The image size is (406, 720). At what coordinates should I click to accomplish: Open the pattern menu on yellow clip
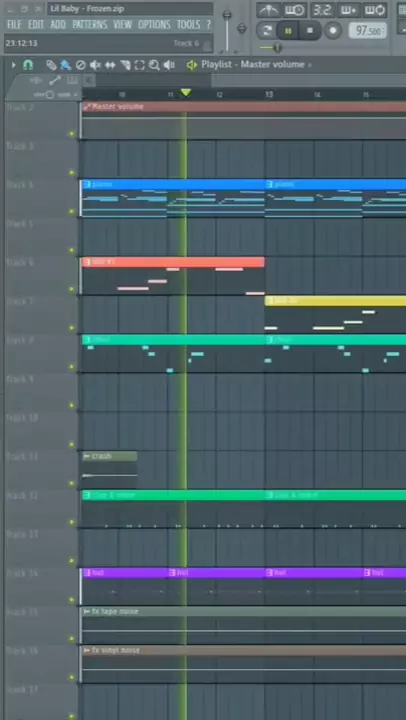pyautogui.click(x=270, y=301)
